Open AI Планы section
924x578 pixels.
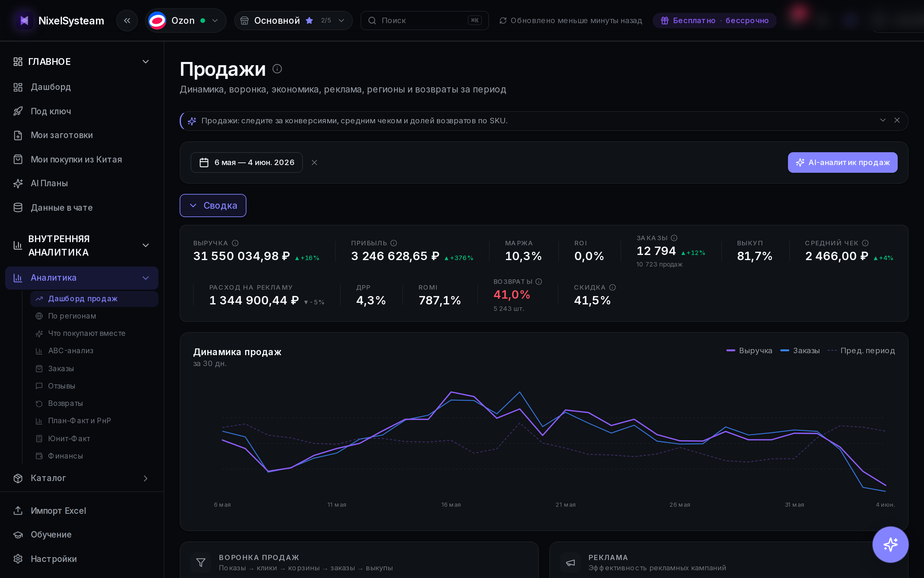tap(82, 183)
